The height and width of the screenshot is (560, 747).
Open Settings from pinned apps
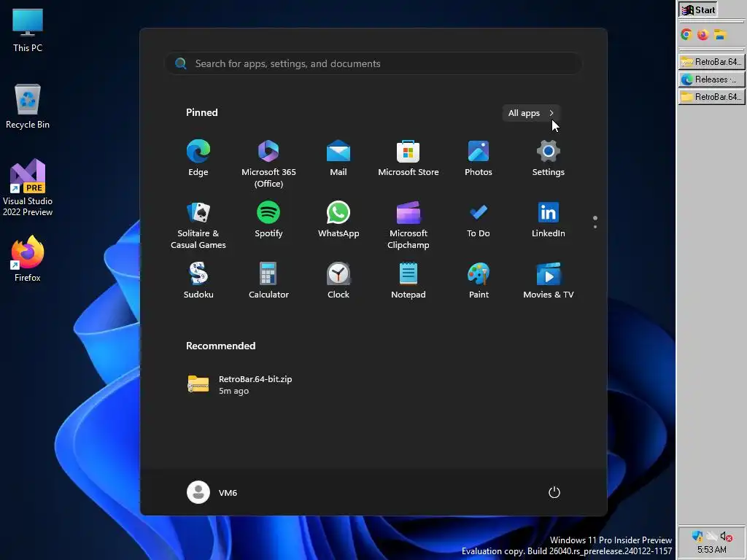[x=549, y=158]
